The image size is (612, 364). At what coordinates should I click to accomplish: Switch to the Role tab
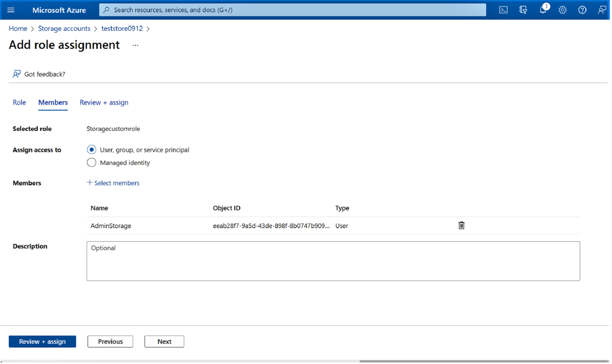[20, 102]
